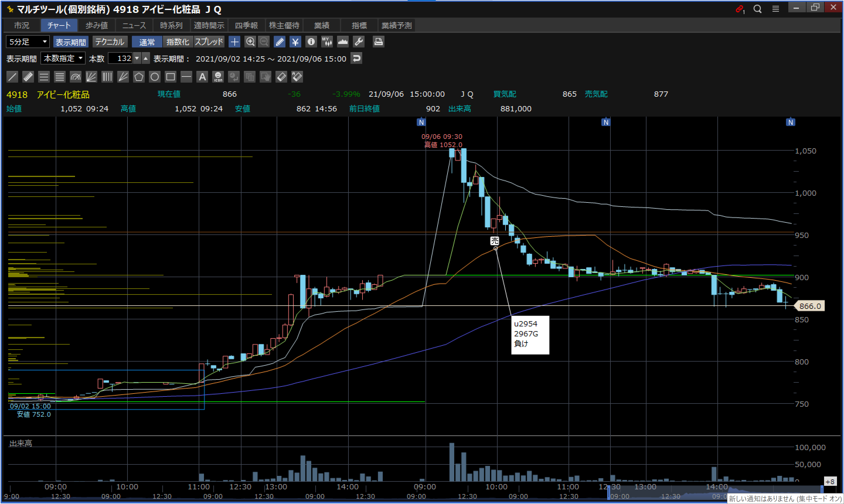Select the trend line drawing tool
The image size is (844, 504).
[x=12, y=77]
